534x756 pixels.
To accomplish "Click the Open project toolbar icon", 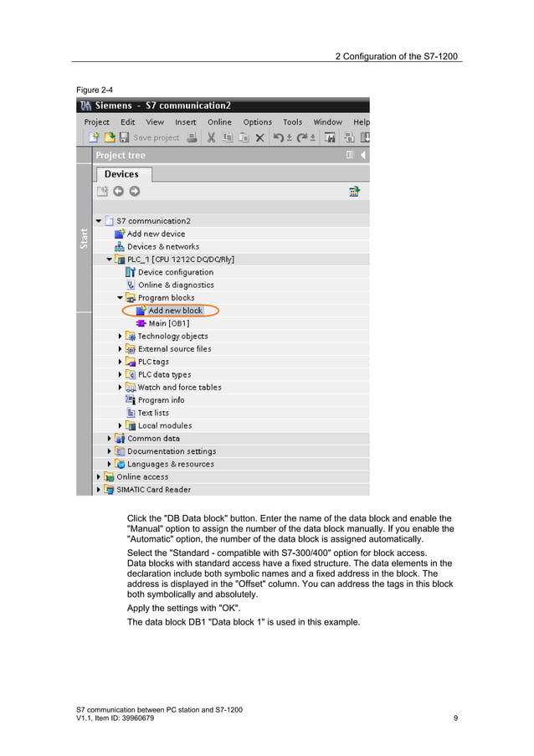I will pyautogui.click(x=110, y=137).
